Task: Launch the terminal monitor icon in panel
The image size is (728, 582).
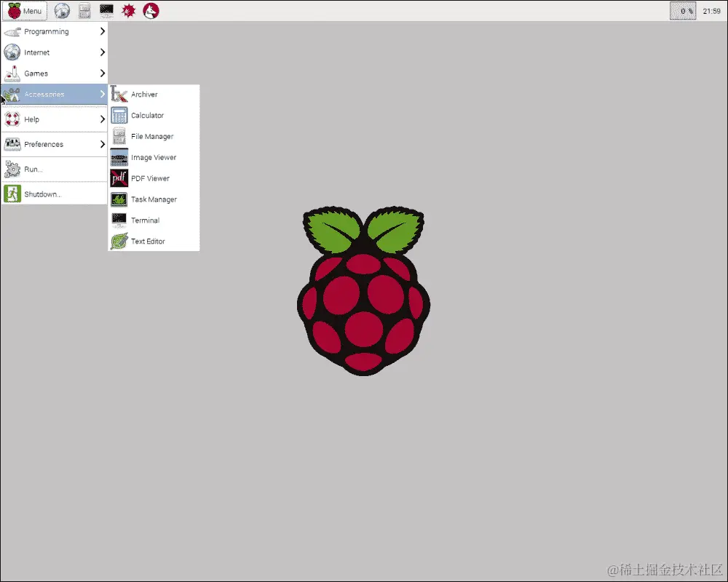Action: [x=106, y=11]
